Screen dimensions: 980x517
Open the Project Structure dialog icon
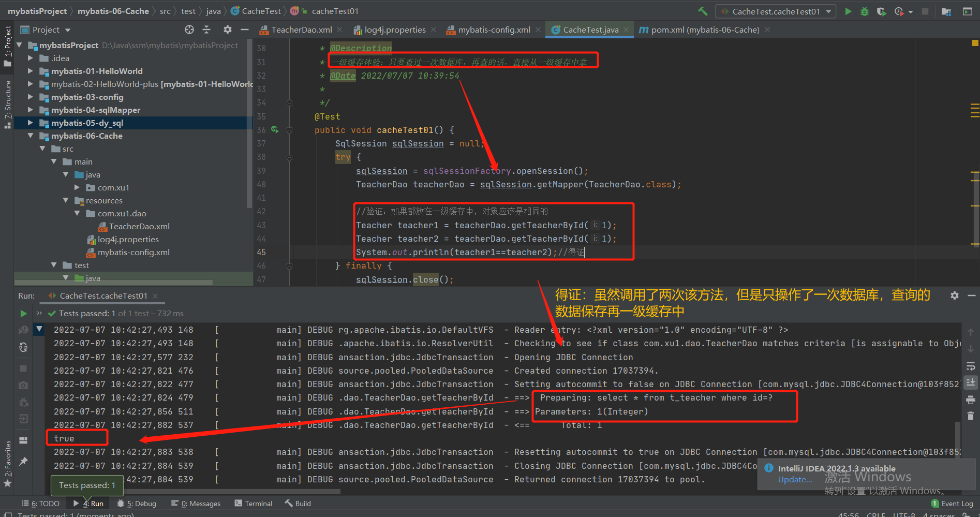(946, 11)
